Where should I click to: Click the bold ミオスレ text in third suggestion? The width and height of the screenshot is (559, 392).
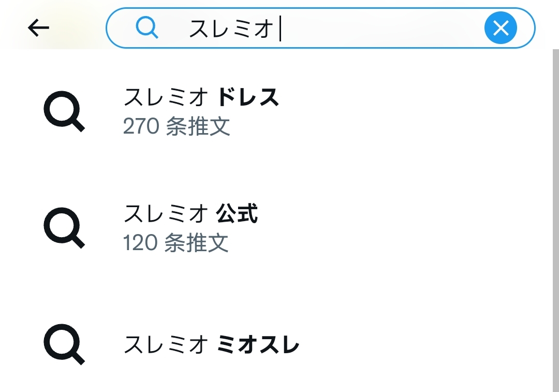click(x=258, y=344)
